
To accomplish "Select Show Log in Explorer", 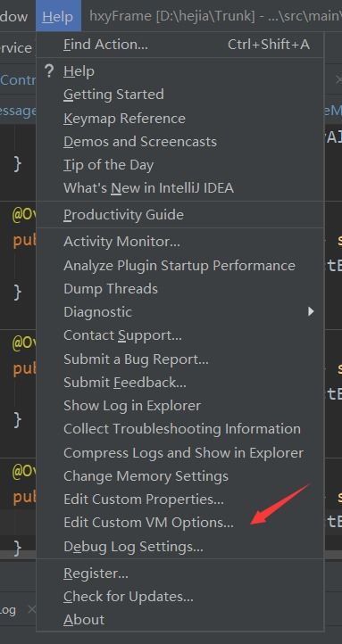I will click(x=132, y=406).
